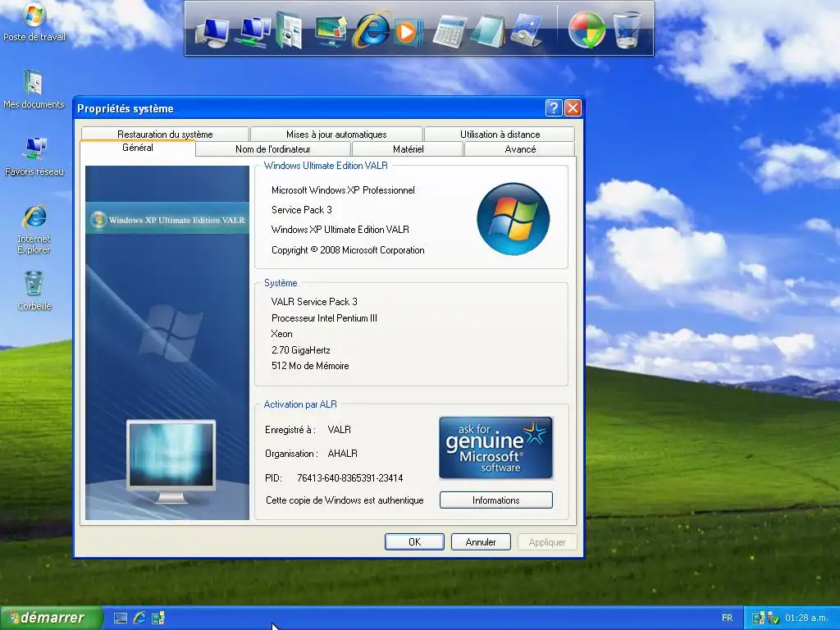The image size is (840, 630).
Task: Select the Corbeille desktop icon
Action: pos(34,290)
